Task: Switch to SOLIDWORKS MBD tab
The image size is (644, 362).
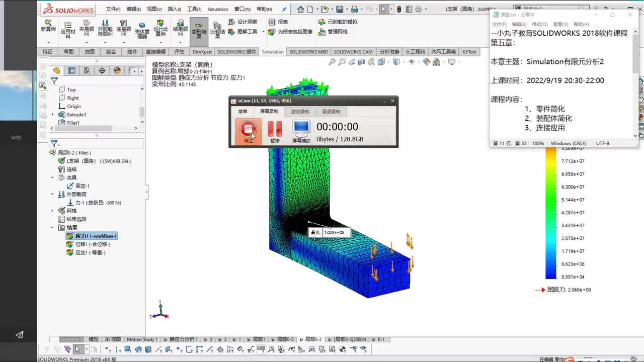Action: point(308,52)
